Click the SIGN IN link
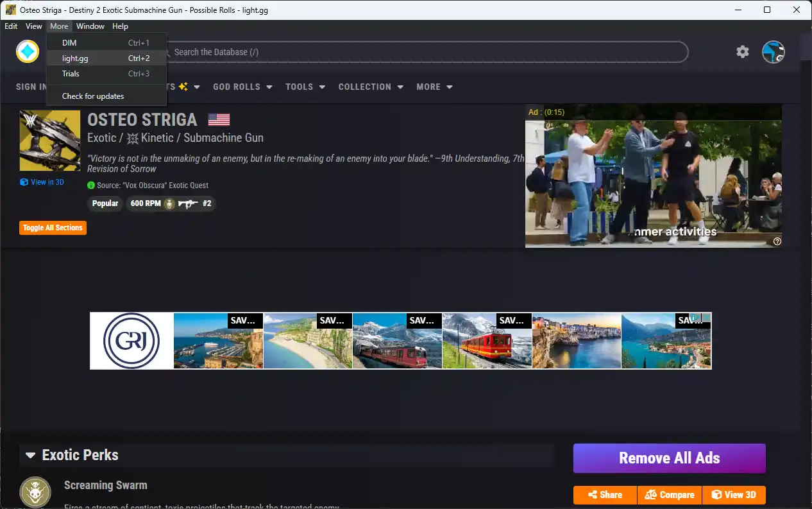The height and width of the screenshot is (509, 812). coord(31,87)
